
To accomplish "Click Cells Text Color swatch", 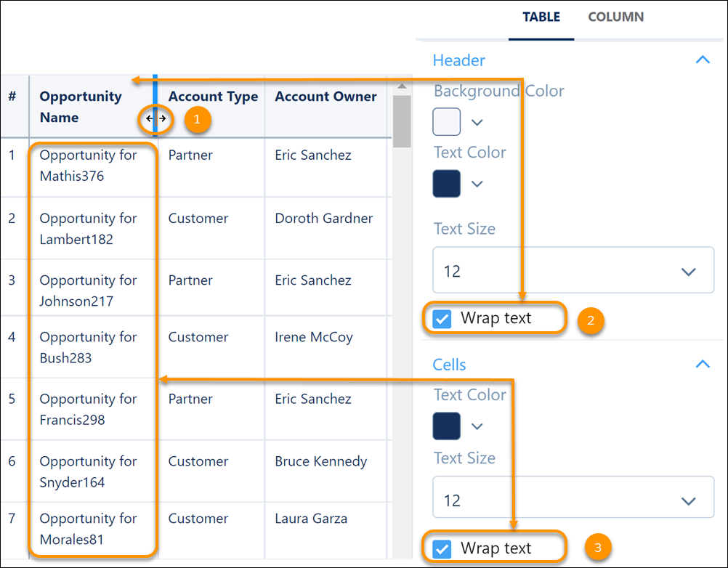I will 447,426.
